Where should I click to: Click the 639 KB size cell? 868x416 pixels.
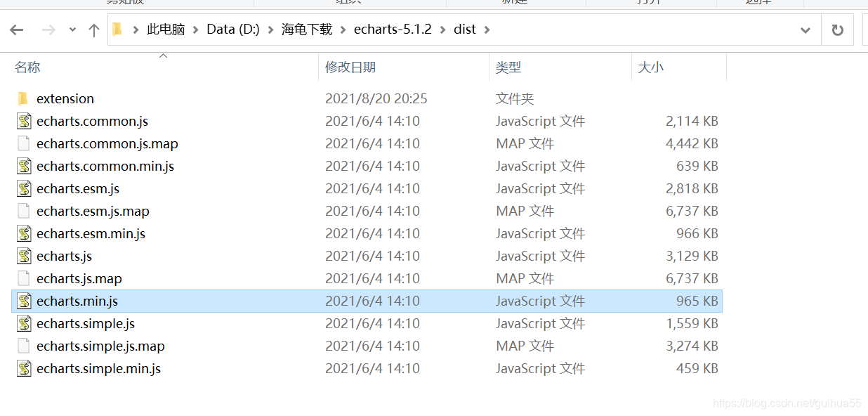(x=697, y=167)
